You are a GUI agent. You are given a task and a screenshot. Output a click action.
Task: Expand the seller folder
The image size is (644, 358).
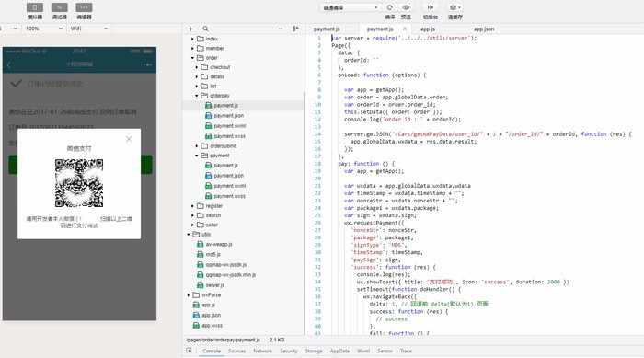pos(192,225)
